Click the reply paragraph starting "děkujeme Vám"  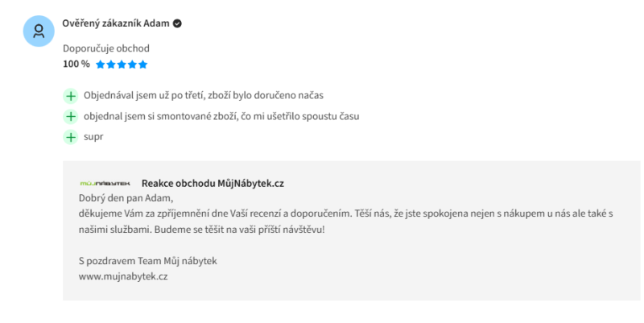[346, 213]
